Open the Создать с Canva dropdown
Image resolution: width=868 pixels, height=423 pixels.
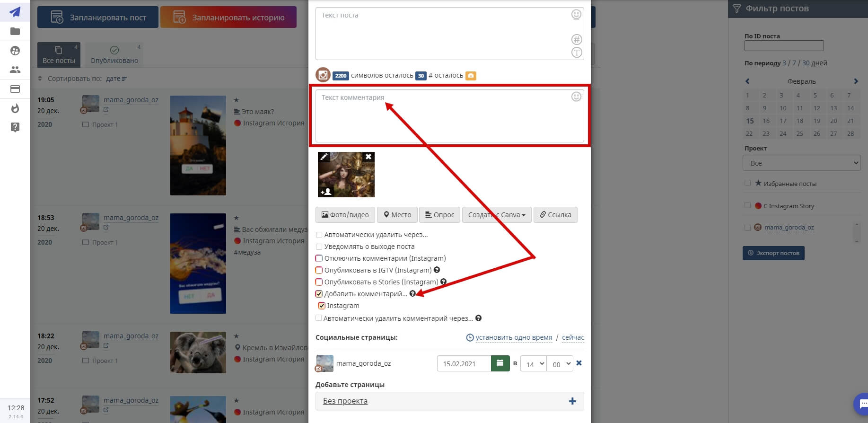[x=497, y=215]
